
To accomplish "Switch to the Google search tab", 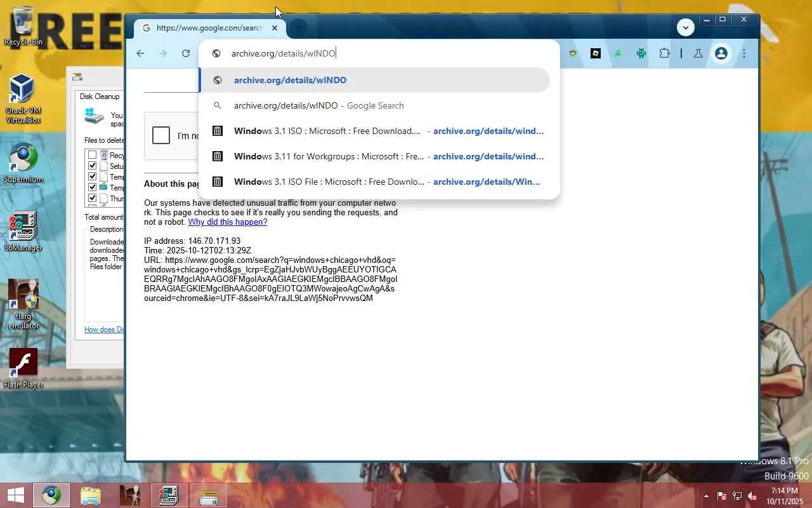I will coord(209,28).
